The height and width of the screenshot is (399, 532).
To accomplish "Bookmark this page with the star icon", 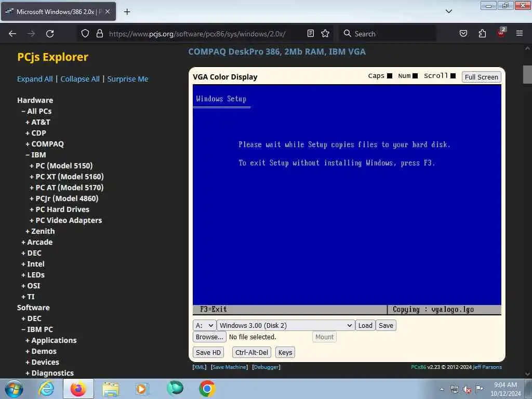I will (x=325, y=33).
